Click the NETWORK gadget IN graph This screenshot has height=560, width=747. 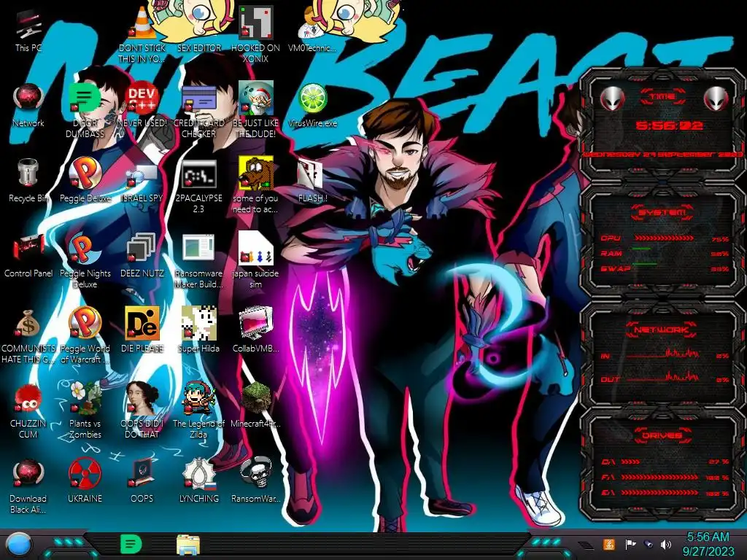click(663, 354)
